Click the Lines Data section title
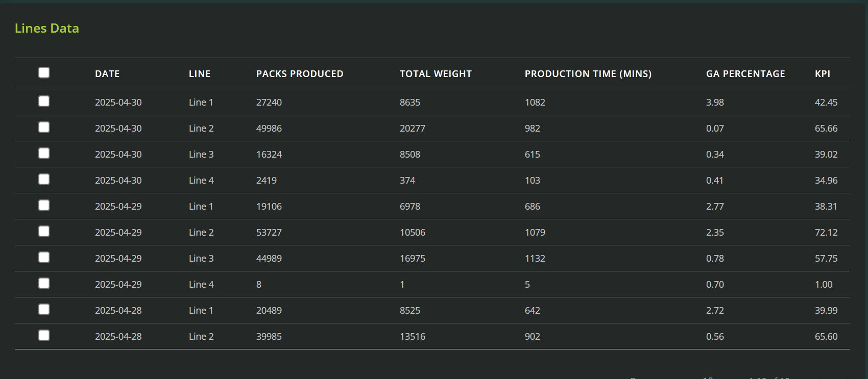The height and width of the screenshot is (379, 868). click(47, 29)
